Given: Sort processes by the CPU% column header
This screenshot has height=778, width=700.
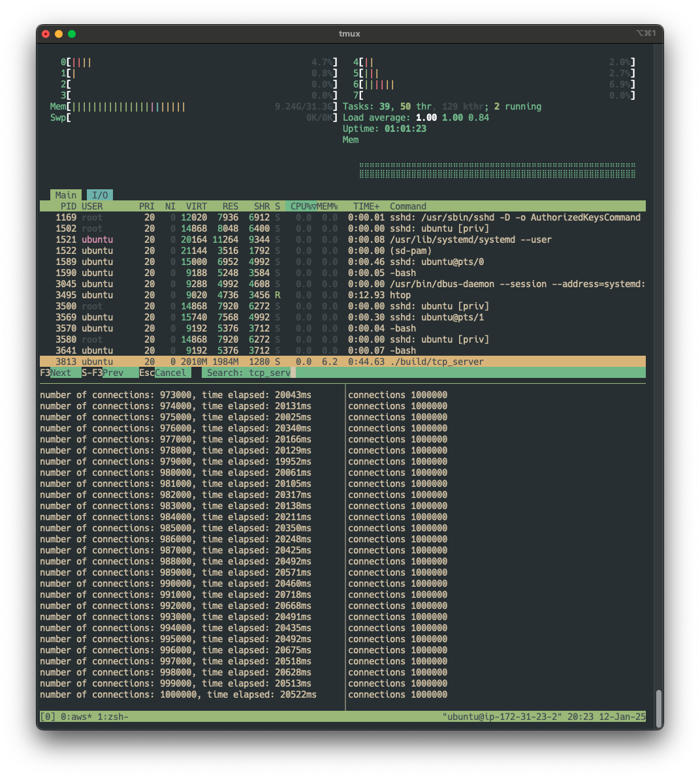Looking at the screenshot, I should pyautogui.click(x=300, y=206).
